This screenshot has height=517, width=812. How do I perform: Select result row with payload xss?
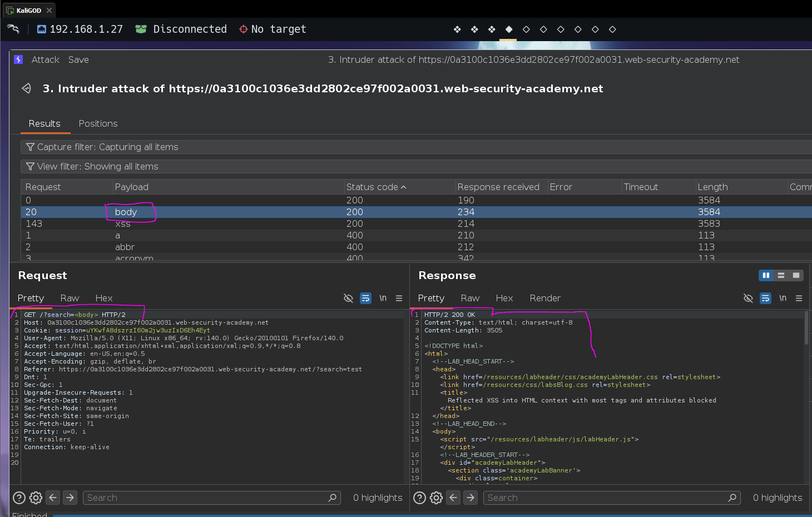click(x=416, y=223)
